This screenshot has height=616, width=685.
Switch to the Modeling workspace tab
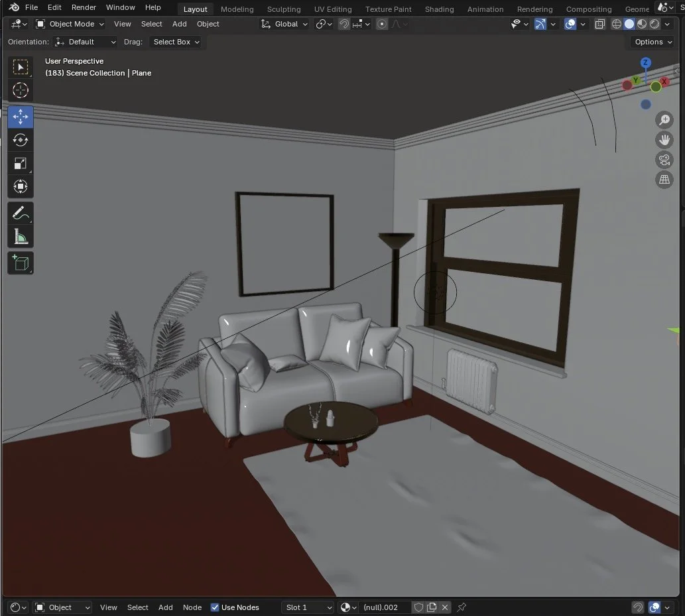[x=237, y=9]
